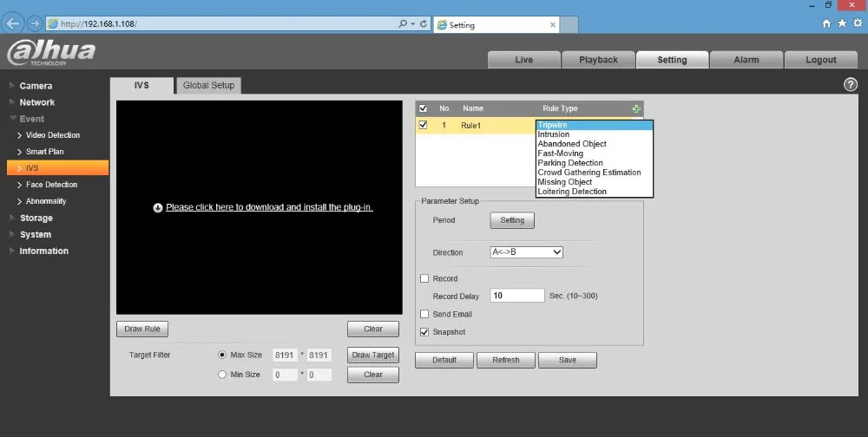Viewport: 868px width, 437px height.
Task: Toggle the select-all rules header checkbox
Action: pos(424,108)
